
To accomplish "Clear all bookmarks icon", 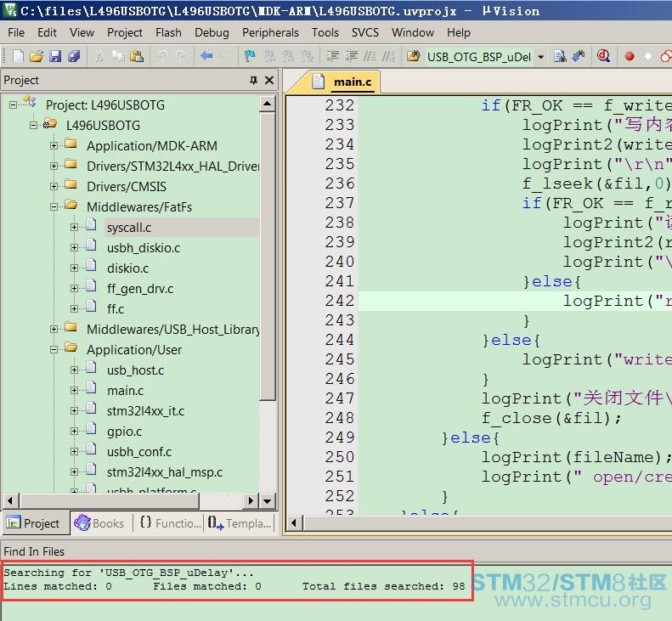I will tap(307, 56).
